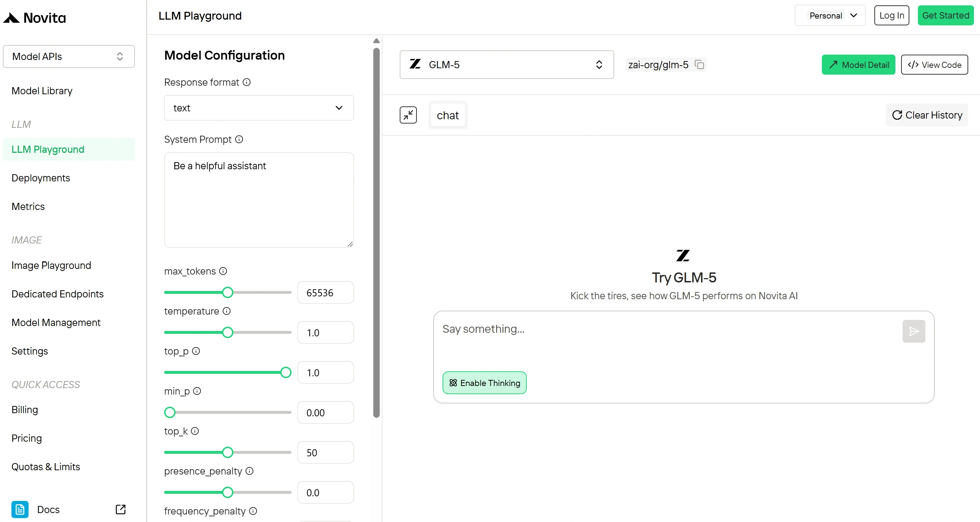Show temperature info icon
The width and height of the screenshot is (980, 522).
coord(227,311)
